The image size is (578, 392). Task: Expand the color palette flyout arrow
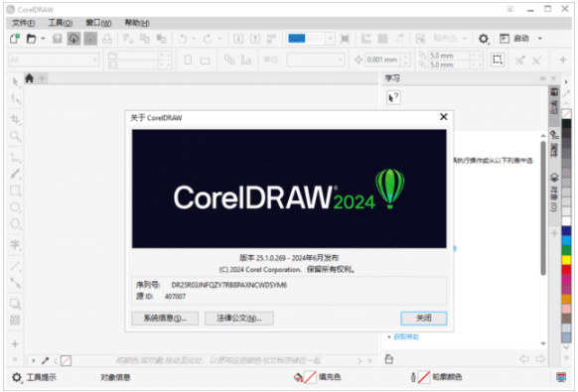click(x=566, y=81)
